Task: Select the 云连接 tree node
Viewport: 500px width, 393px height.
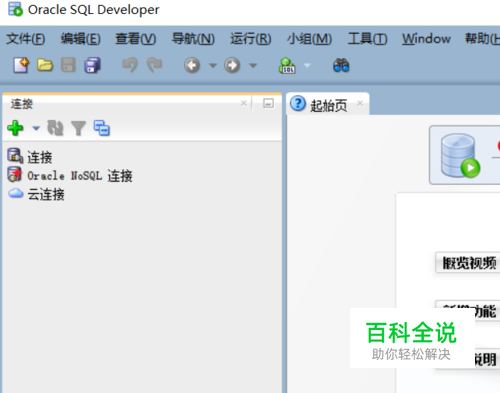Action: point(36,194)
